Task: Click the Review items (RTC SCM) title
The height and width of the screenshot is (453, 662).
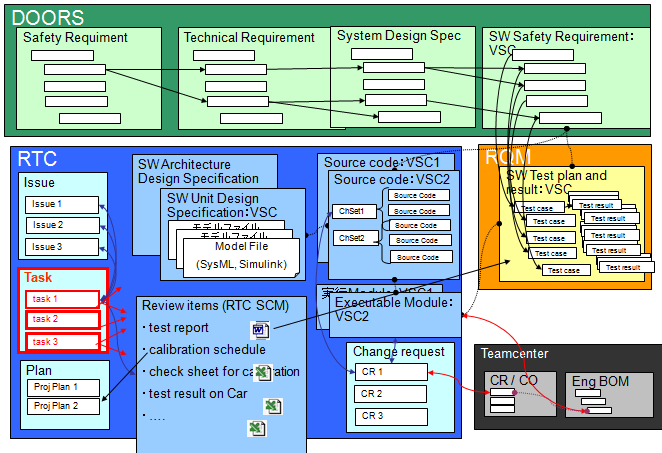Action: 215,305
